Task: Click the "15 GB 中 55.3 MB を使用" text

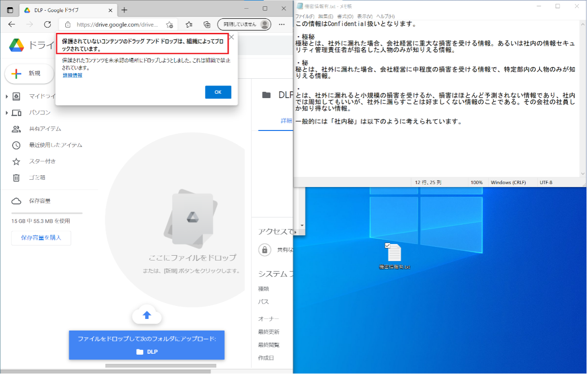Action: (41, 221)
